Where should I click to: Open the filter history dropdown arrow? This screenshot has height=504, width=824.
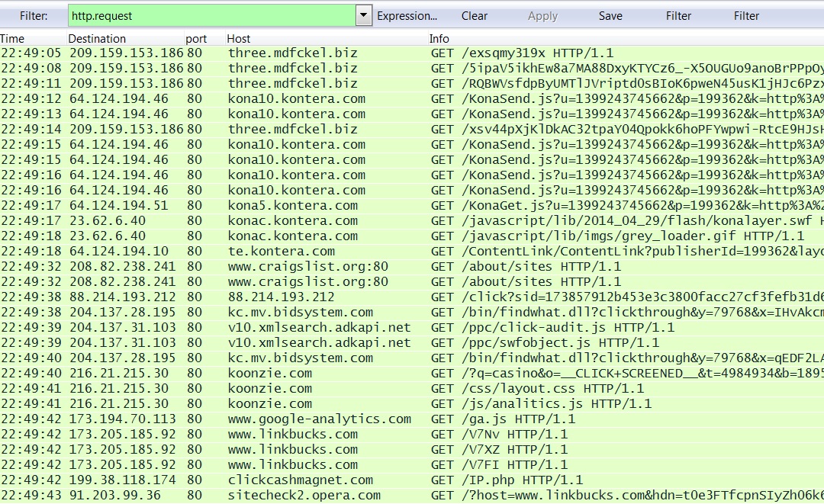[x=364, y=16]
